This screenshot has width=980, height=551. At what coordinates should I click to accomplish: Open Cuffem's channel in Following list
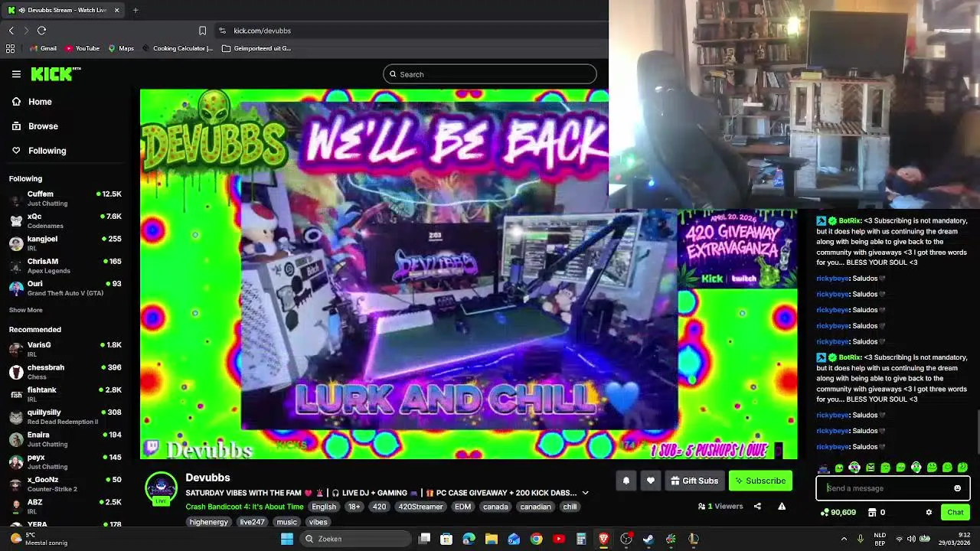point(65,198)
